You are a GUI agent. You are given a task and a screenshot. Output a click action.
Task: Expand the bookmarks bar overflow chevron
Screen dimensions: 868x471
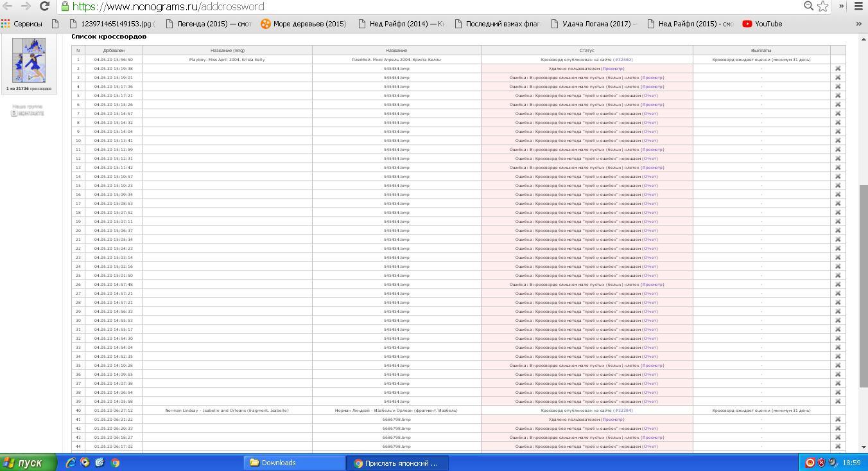859,24
